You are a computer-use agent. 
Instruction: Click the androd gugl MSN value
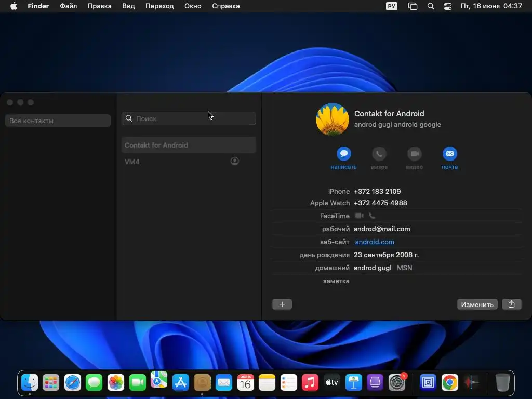383,268
